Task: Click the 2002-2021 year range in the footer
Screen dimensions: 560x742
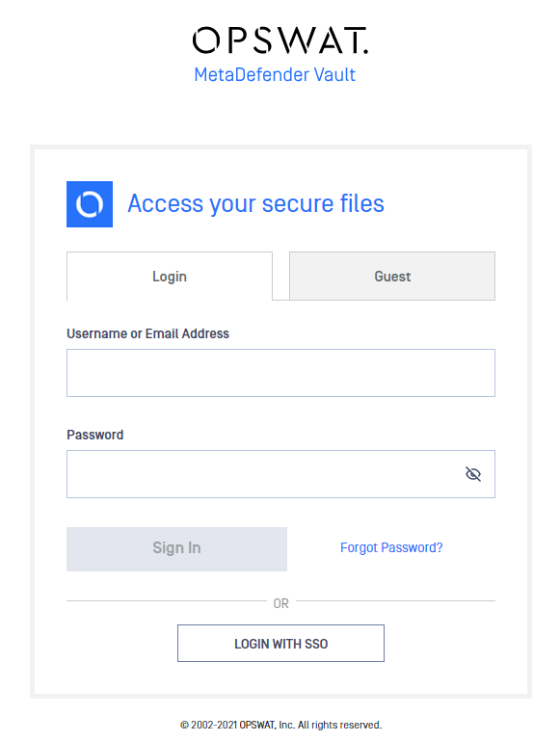Action: (x=214, y=725)
